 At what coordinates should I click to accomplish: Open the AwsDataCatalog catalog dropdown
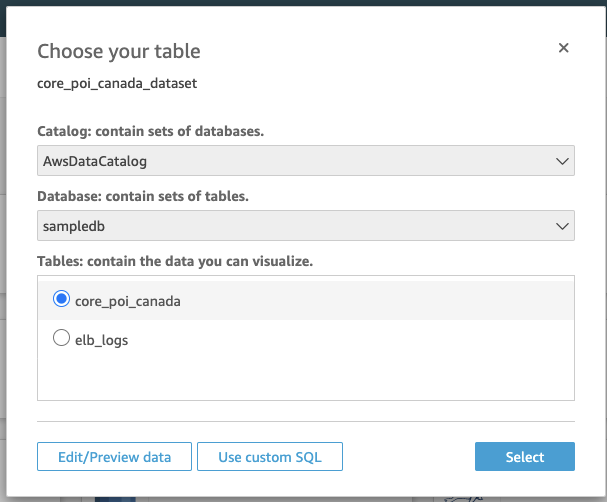[x=290, y=160]
